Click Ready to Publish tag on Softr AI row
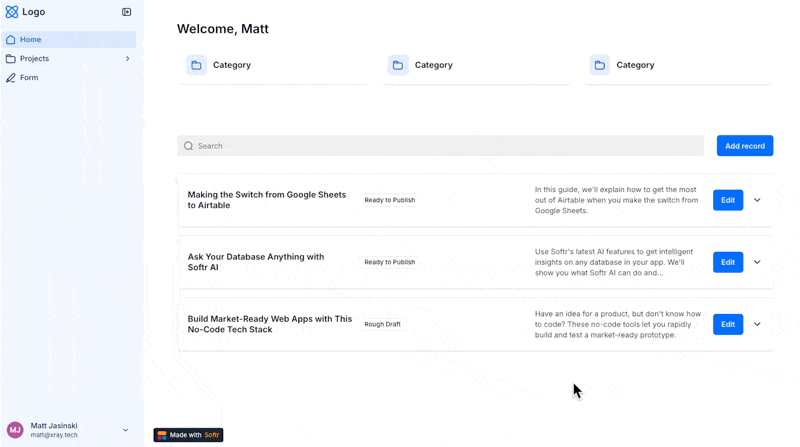 (390, 262)
